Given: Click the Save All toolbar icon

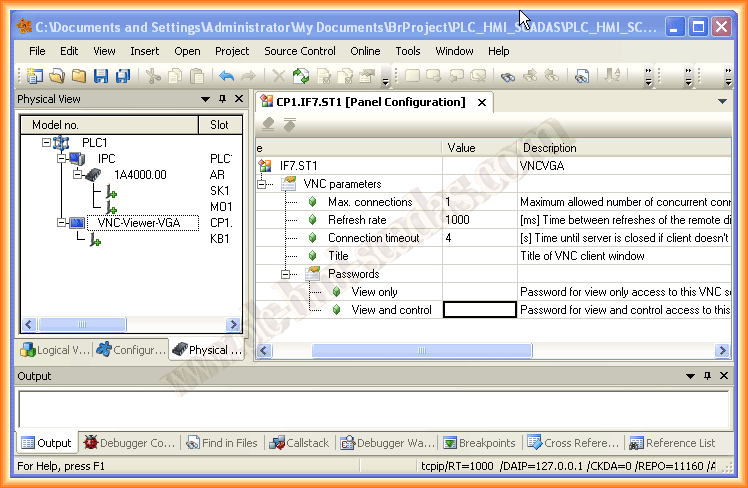Looking at the screenshot, I should pos(122,75).
